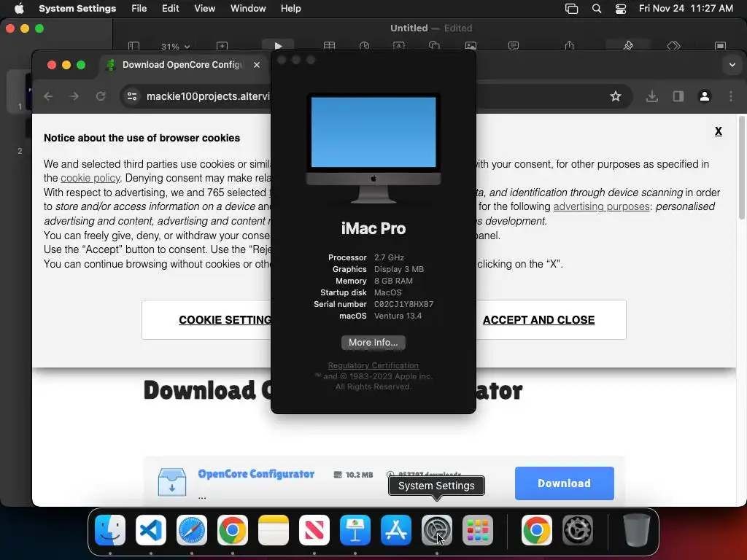Viewport: 747px width, 560px height.
Task: Toggle Keynote's Animate inspector icon
Action: coord(673,46)
